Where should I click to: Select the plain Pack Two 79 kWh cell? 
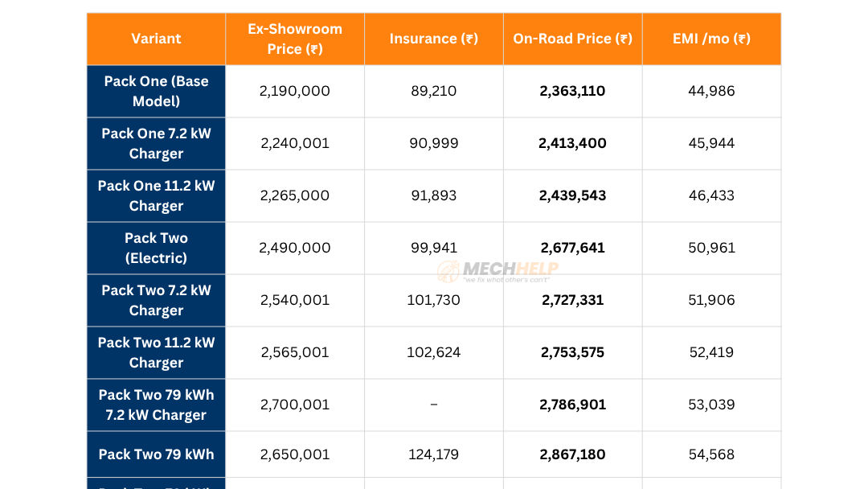coord(156,454)
